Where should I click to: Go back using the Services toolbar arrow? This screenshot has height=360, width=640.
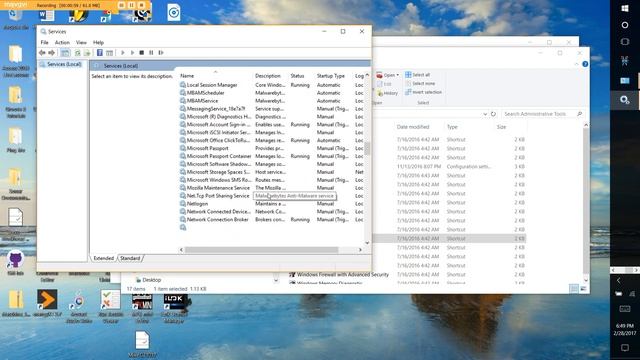tap(42, 53)
